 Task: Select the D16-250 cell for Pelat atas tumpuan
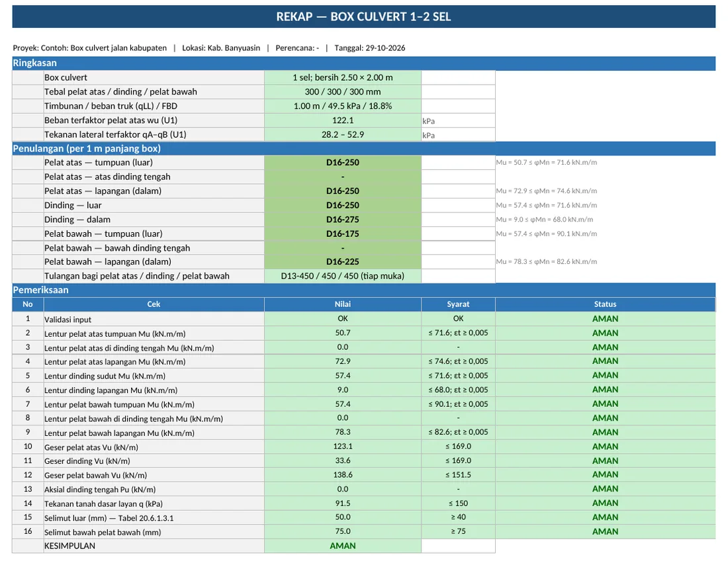(343, 163)
